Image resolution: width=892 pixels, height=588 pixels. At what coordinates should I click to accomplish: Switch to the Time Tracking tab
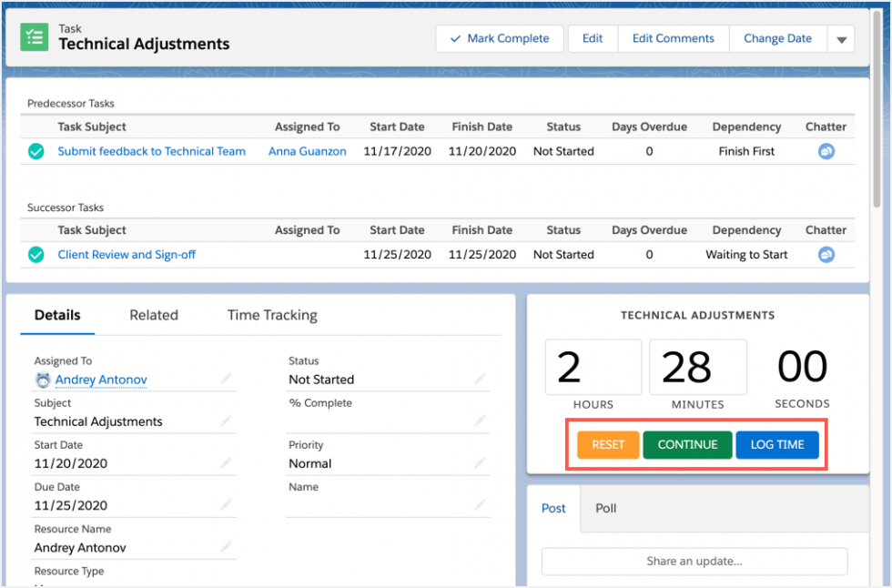pos(271,314)
